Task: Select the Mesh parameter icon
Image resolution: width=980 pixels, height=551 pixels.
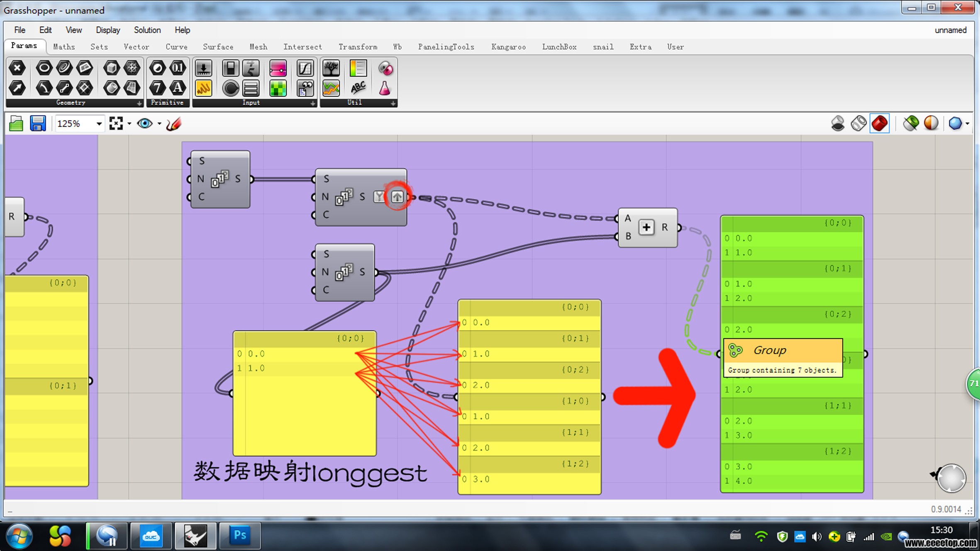Action: (132, 68)
